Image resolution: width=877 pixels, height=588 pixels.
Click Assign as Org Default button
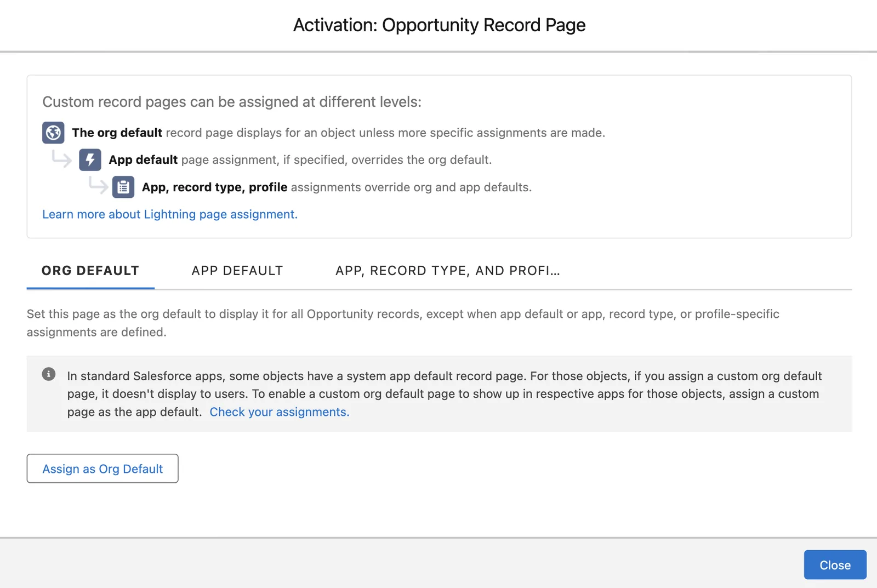pyautogui.click(x=102, y=469)
